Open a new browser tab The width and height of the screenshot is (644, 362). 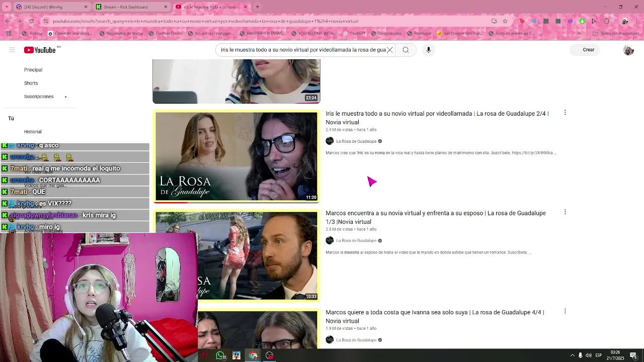click(257, 7)
